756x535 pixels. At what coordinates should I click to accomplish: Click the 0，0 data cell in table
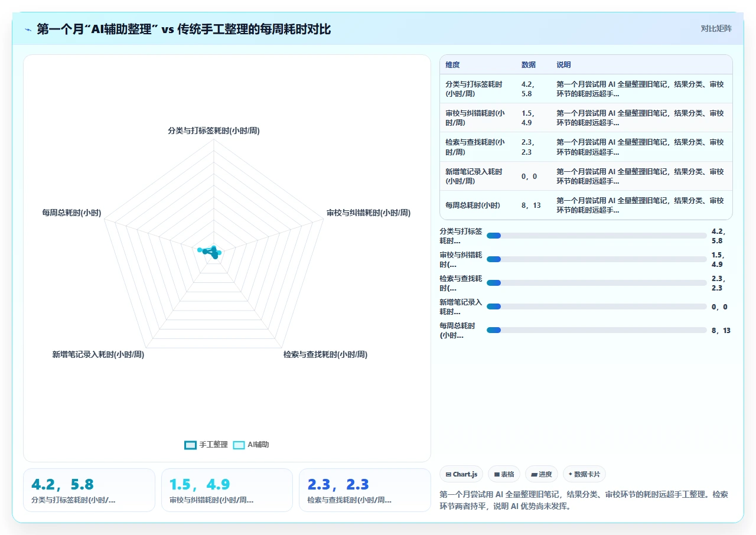pos(529,176)
